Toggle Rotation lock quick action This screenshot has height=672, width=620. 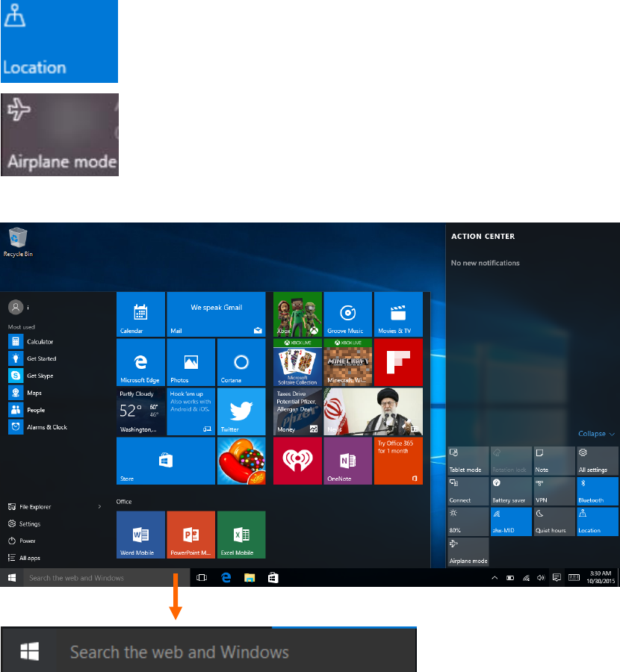click(x=511, y=461)
